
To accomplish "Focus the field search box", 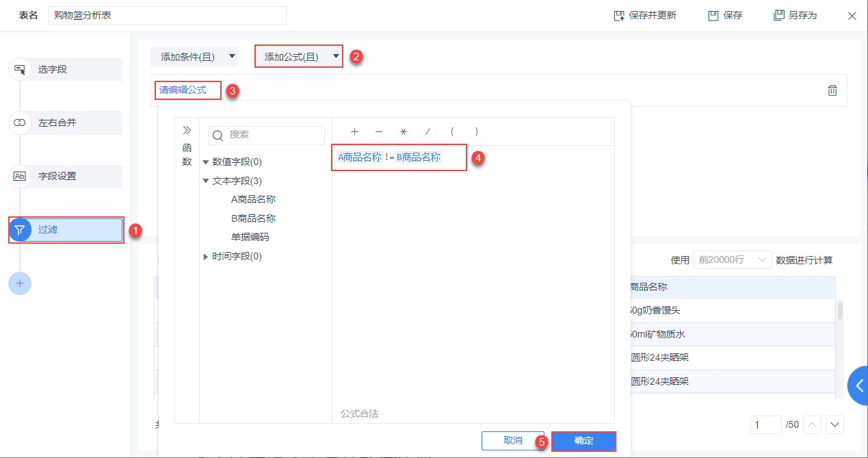I will click(x=266, y=136).
